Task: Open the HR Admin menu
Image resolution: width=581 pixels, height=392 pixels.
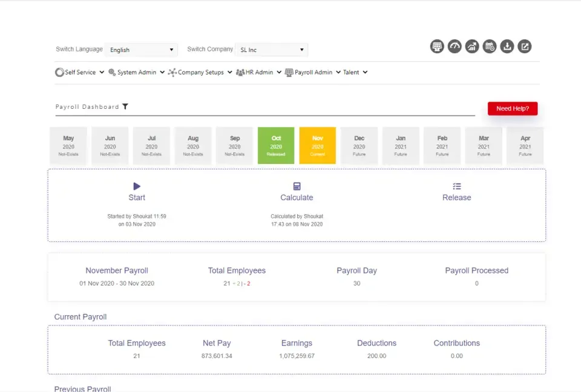Action: pos(259,72)
